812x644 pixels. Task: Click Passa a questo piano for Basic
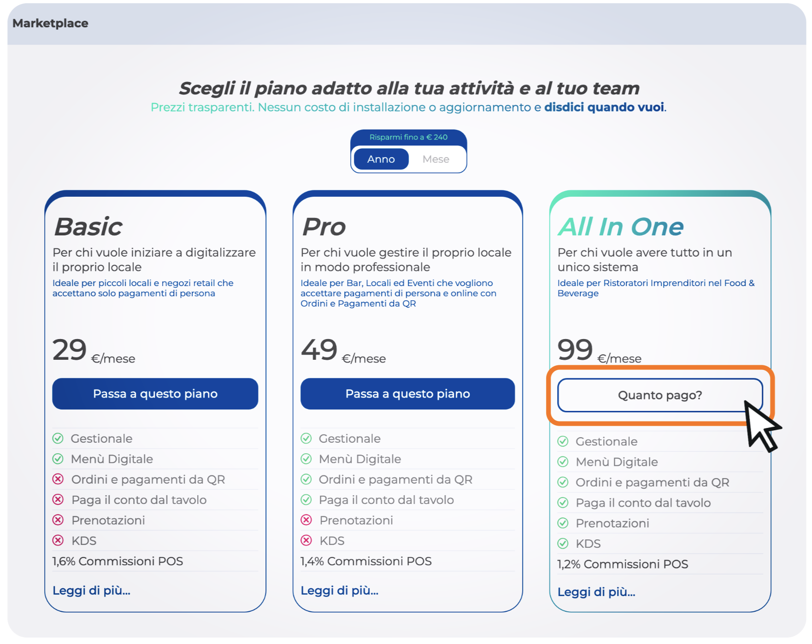(x=155, y=394)
